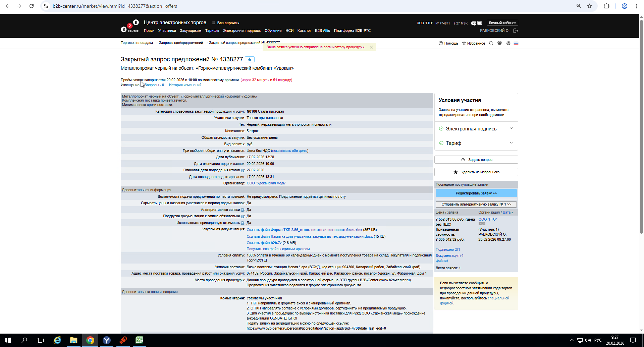Viewport: 644px width, 347px height.
Task: Click the help icon beside 'Использовать приведенную стоимость'
Action: (243, 223)
